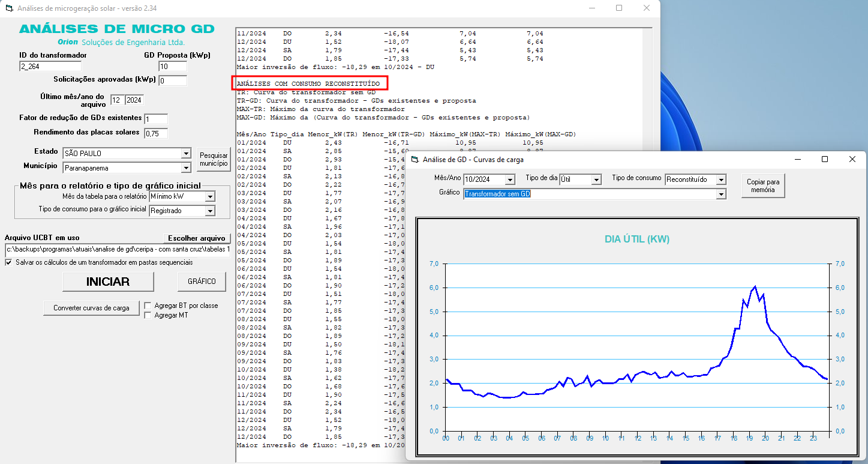Image resolution: width=868 pixels, height=464 pixels.
Task: Expand the Município combo box
Action: click(x=185, y=168)
